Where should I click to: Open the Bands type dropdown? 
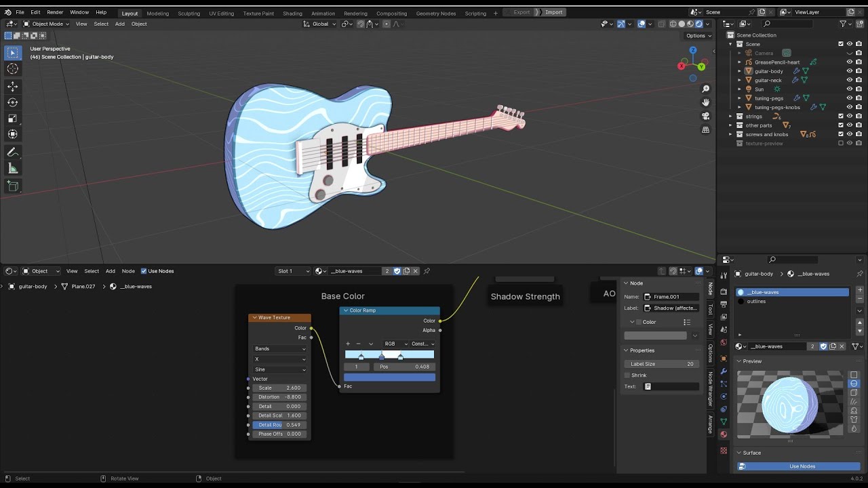(x=280, y=349)
